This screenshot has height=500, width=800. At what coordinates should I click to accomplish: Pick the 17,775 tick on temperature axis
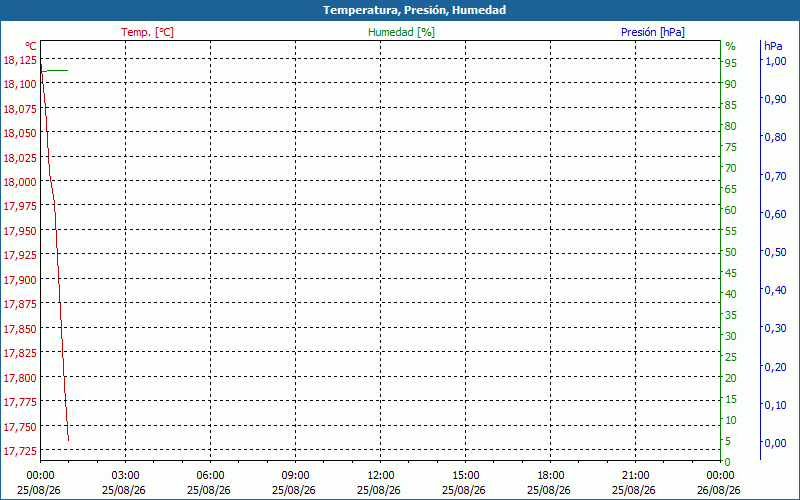point(20,402)
